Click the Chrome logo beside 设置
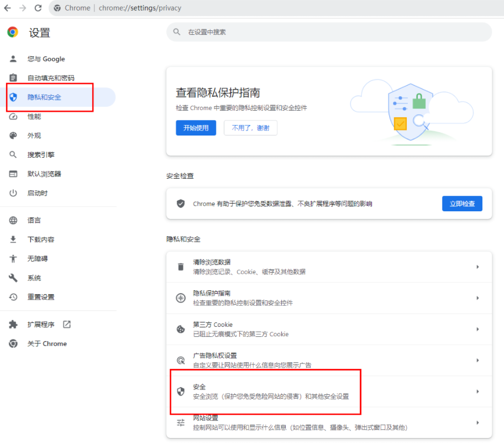The image size is (504, 443). coord(13,32)
